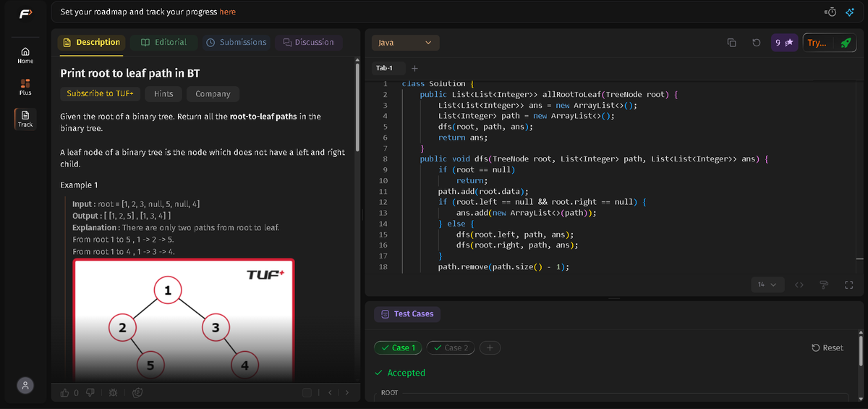Viewport: 868px width, 409px height.
Task: Open the Test Cases tab
Action: click(407, 314)
